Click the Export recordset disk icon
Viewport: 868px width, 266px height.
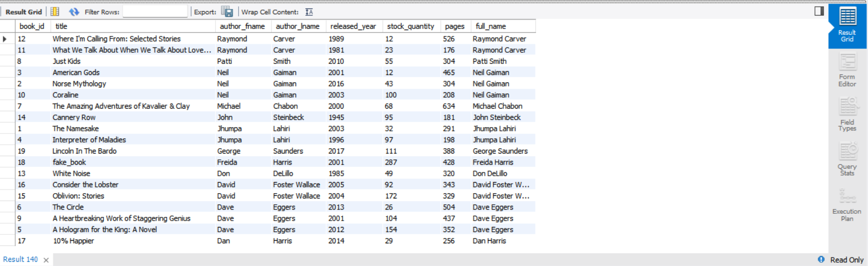227,12
